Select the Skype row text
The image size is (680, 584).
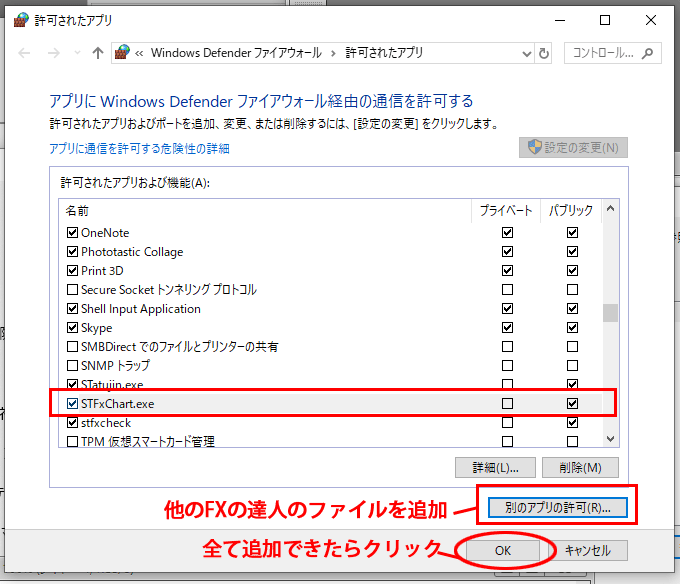coord(96,328)
